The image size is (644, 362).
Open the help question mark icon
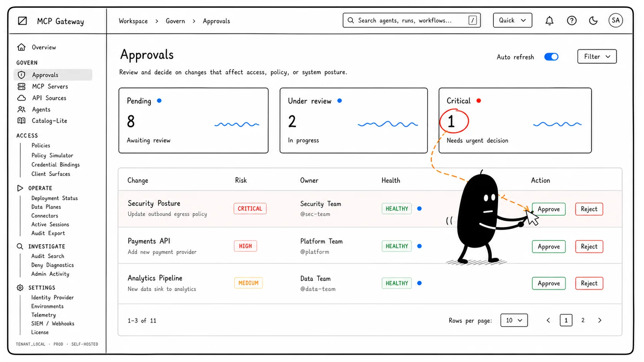[x=572, y=21]
